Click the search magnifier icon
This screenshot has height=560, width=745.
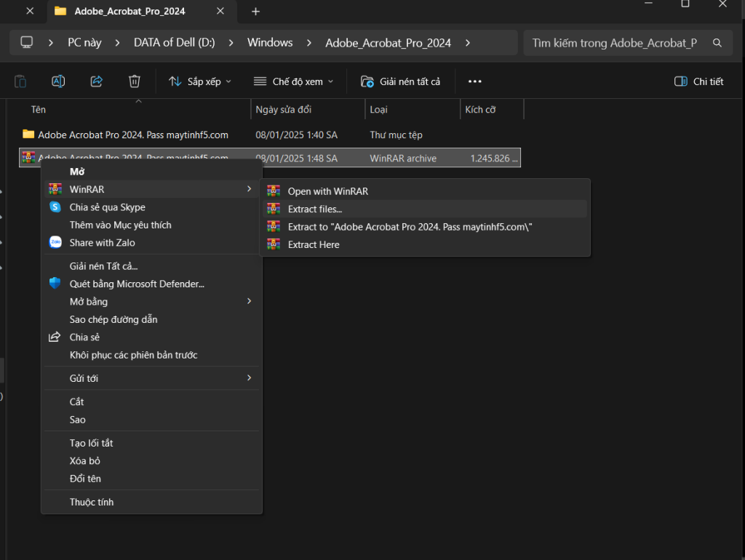[717, 43]
